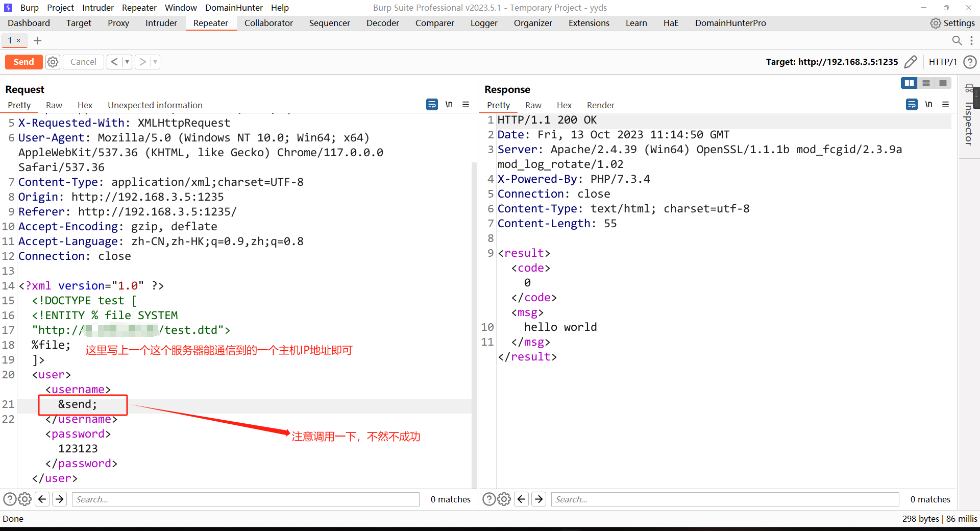Go to next request in history
This screenshot has width=980, height=531.
coord(143,62)
